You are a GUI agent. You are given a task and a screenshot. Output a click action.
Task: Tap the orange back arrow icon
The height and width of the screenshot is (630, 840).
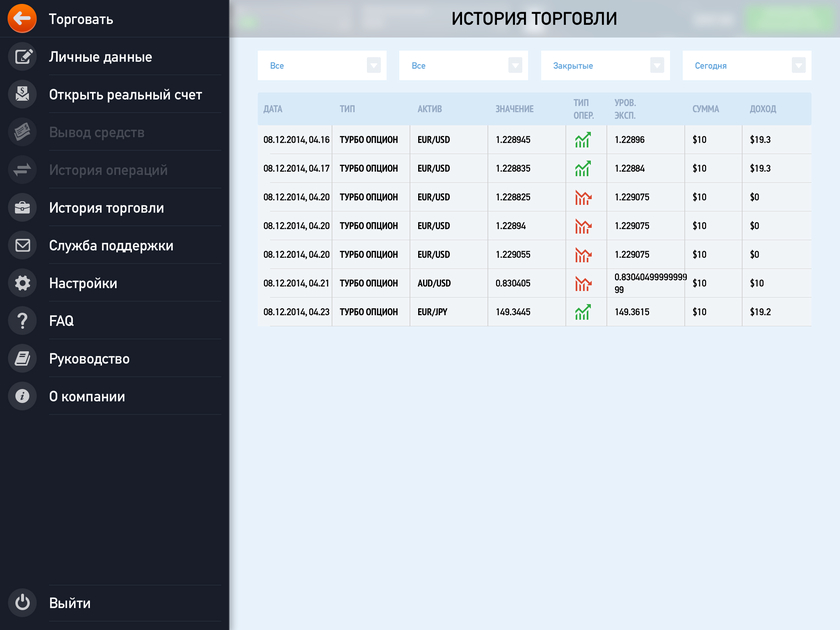pyautogui.click(x=22, y=19)
